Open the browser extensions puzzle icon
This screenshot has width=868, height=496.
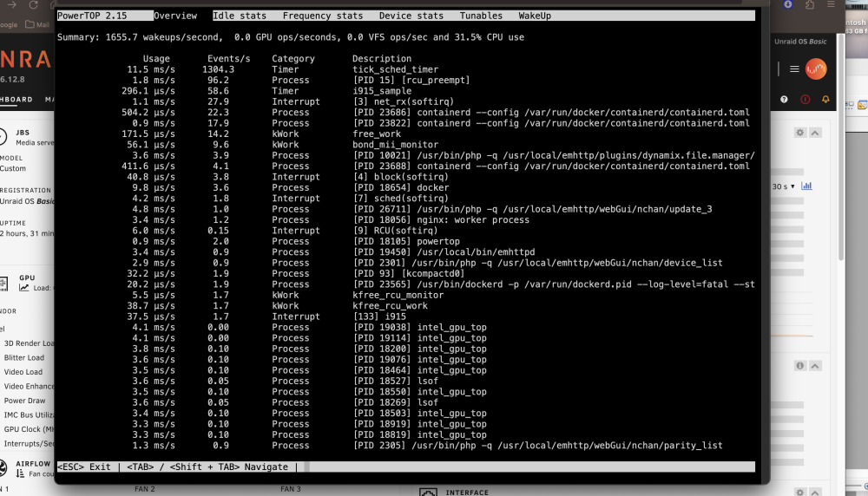(x=810, y=4)
